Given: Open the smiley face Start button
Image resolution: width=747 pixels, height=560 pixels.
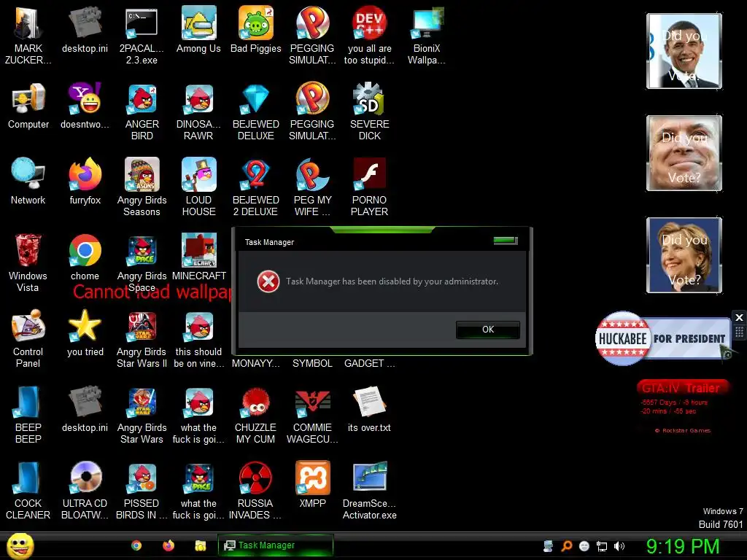Looking at the screenshot, I should pos(20,545).
